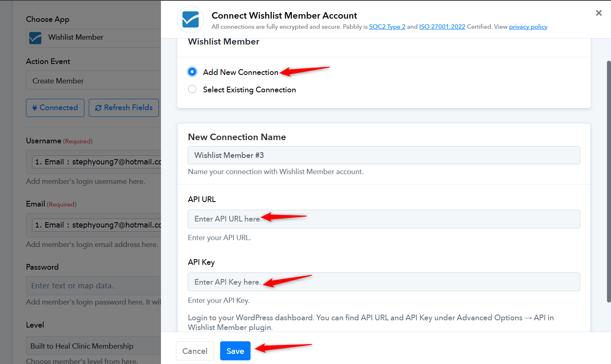The image size is (611, 364).
Task: Click the Connected button with plug icon
Action: (x=55, y=108)
